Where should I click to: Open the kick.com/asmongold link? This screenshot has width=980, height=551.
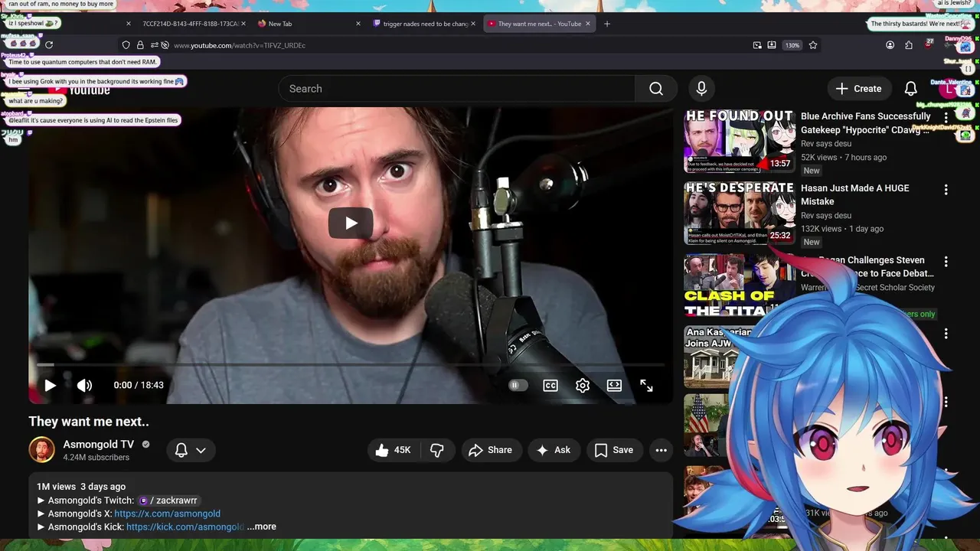point(185,527)
